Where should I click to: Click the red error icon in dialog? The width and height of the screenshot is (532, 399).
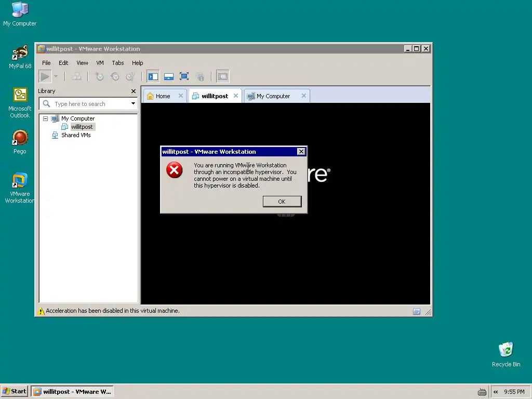coord(175,170)
